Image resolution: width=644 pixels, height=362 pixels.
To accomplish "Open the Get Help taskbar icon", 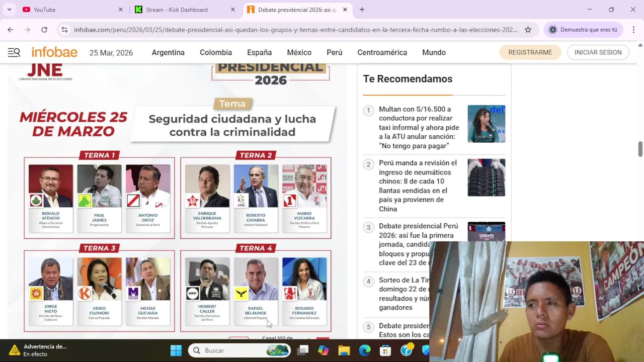I will click(407, 350).
